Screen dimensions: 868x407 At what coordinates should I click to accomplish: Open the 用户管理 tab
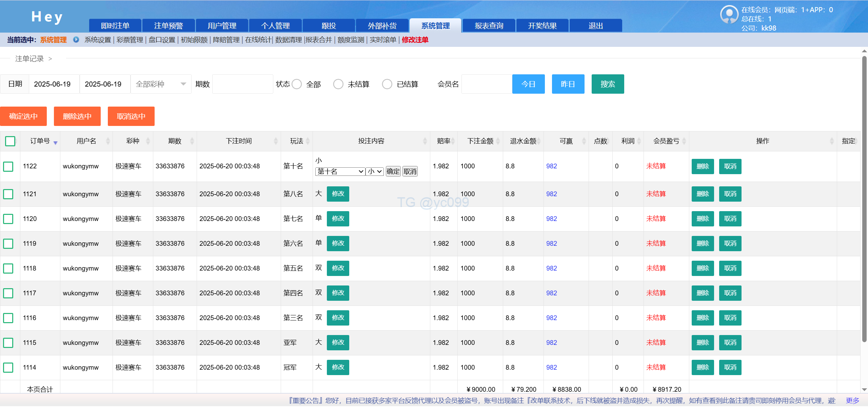222,26
